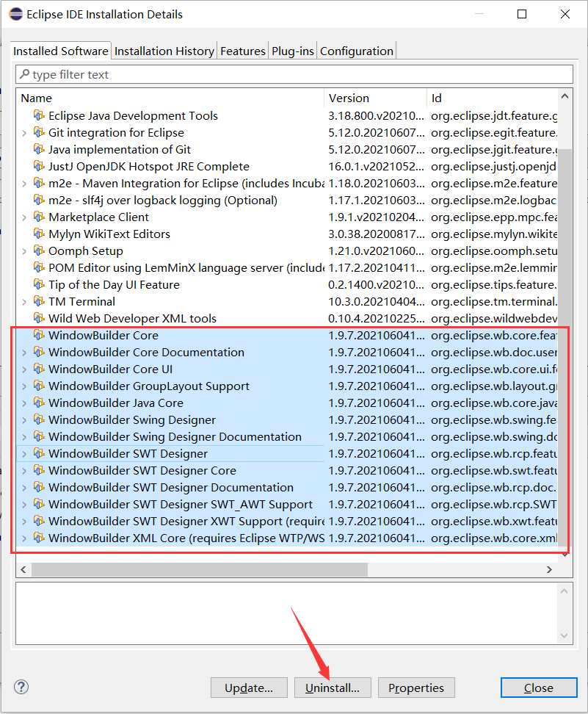Open the Installation History tab
Viewport: 588px width, 714px height.
point(164,51)
